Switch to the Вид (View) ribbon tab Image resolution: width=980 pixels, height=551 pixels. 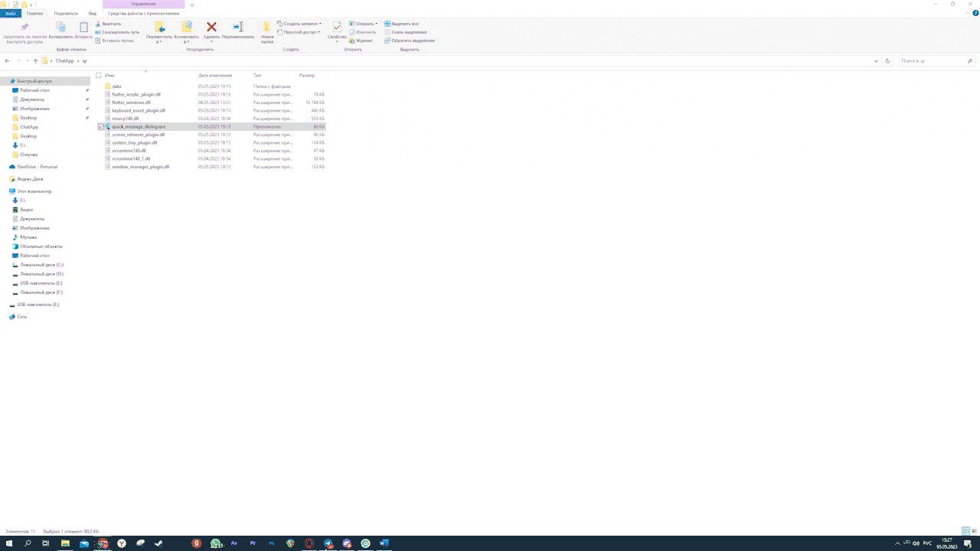(93, 13)
